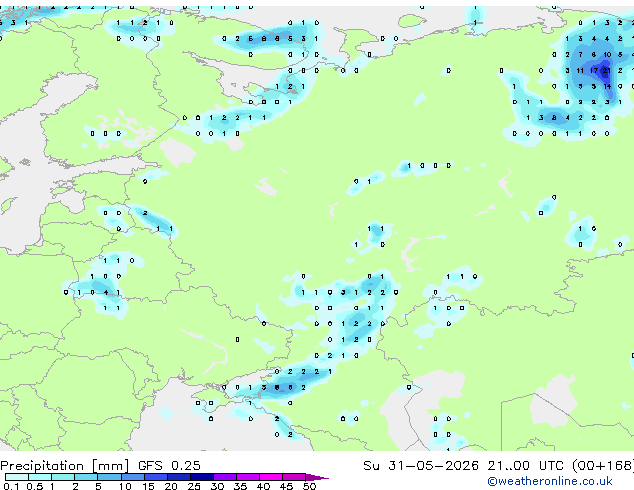Click the 25–30 mm dark blue swatch
This screenshot has height=490, width=634.
coord(201,477)
